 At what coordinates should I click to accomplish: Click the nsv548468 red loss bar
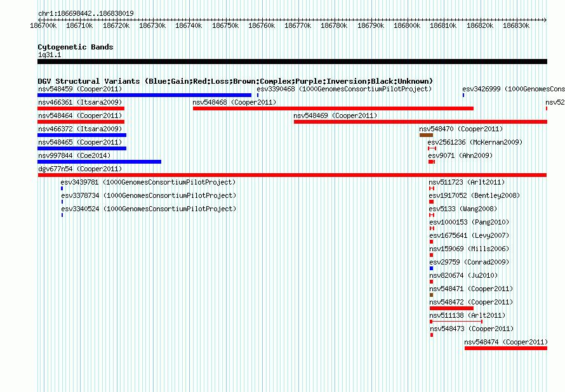333,108
